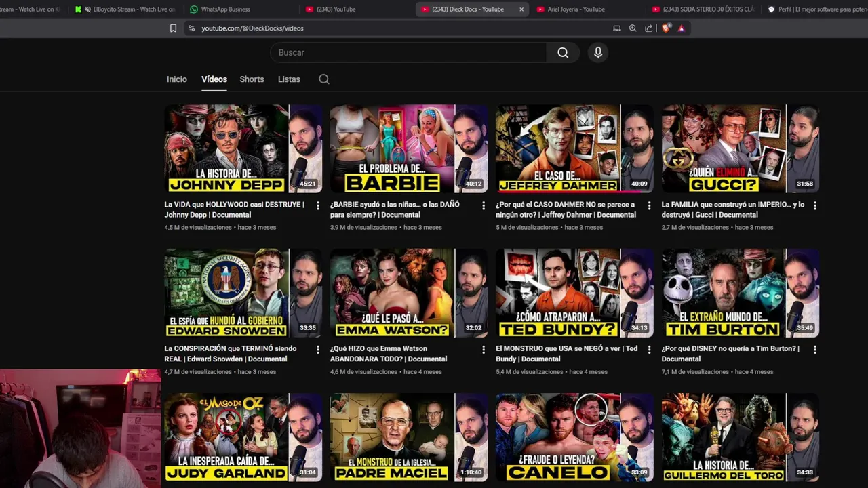
Task: Click the YouTube search magnifier button
Action: tap(563, 53)
